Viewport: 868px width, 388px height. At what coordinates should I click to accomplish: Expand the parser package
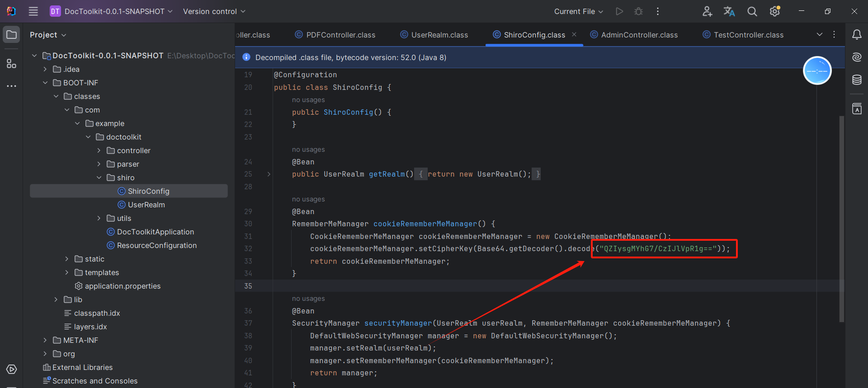(x=99, y=164)
